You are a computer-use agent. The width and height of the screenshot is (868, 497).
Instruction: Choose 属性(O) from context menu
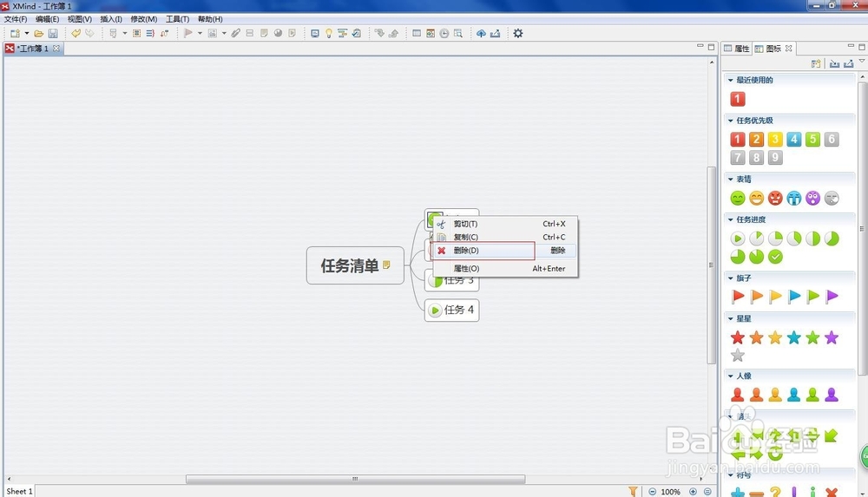(505, 268)
